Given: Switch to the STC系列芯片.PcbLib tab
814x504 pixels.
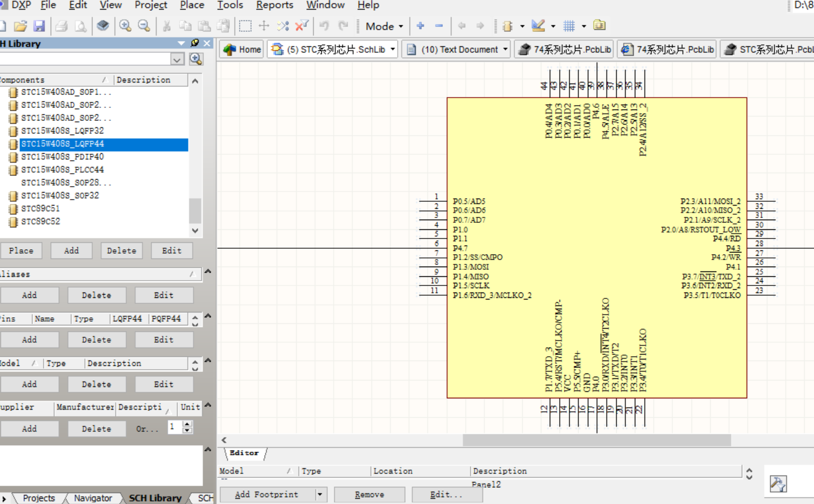Looking at the screenshot, I should (x=768, y=50).
